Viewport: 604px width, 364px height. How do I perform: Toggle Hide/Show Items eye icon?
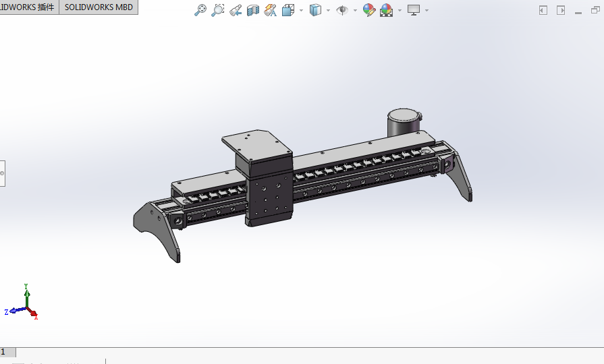pyautogui.click(x=341, y=10)
